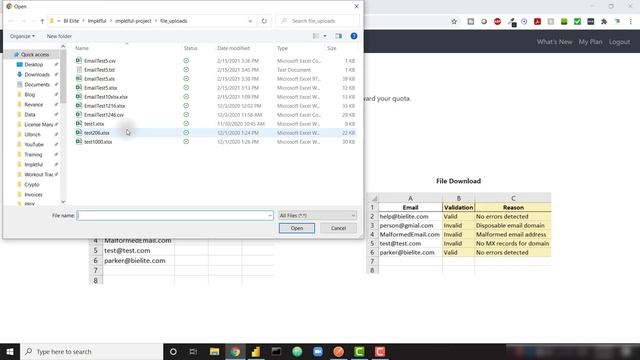The height and width of the screenshot is (360, 640).
Task: Go to the My Plan page
Action: tap(590, 42)
